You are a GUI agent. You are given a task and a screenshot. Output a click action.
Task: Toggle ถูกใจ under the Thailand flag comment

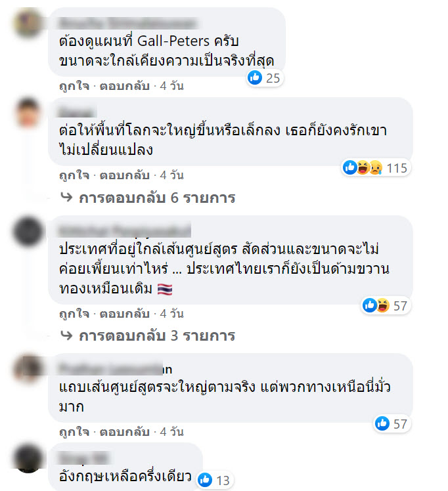click(x=74, y=314)
